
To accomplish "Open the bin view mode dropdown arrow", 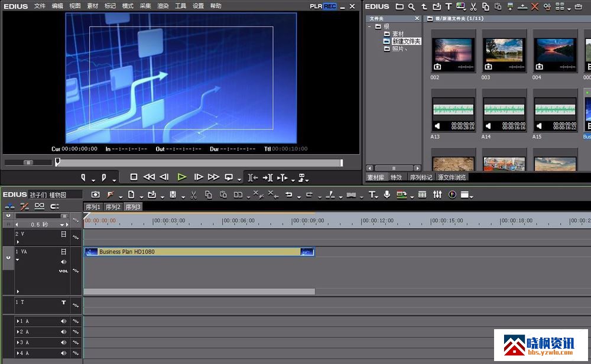I will coord(569,9).
